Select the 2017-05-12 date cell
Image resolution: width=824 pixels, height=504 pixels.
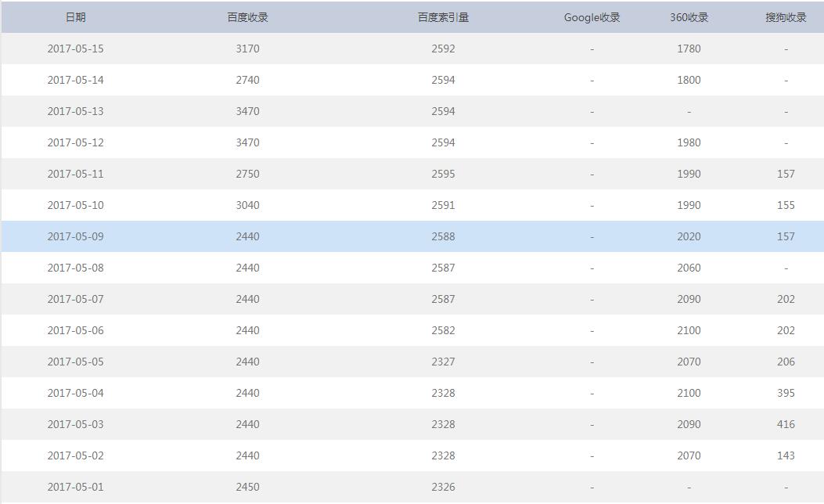75,142
